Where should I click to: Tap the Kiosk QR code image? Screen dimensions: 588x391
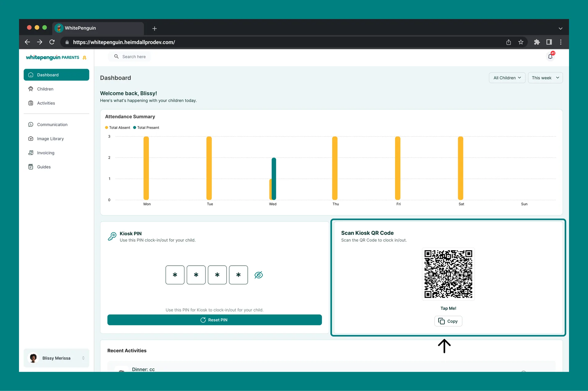[448, 274]
